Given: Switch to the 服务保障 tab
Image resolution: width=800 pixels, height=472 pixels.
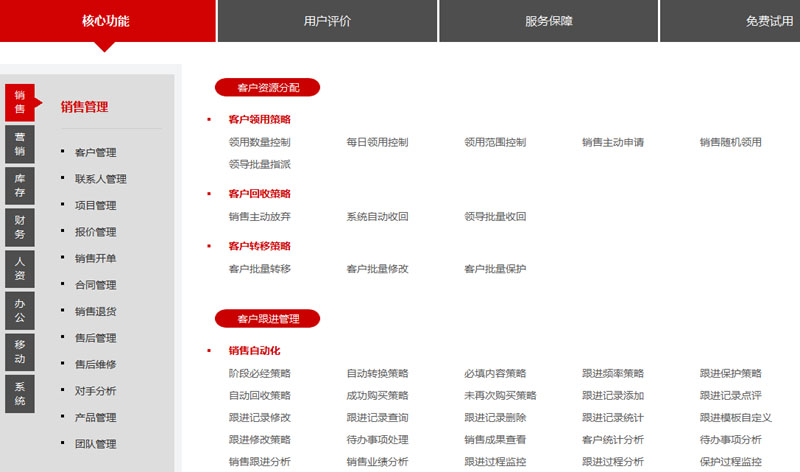Looking at the screenshot, I should (548, 21).
